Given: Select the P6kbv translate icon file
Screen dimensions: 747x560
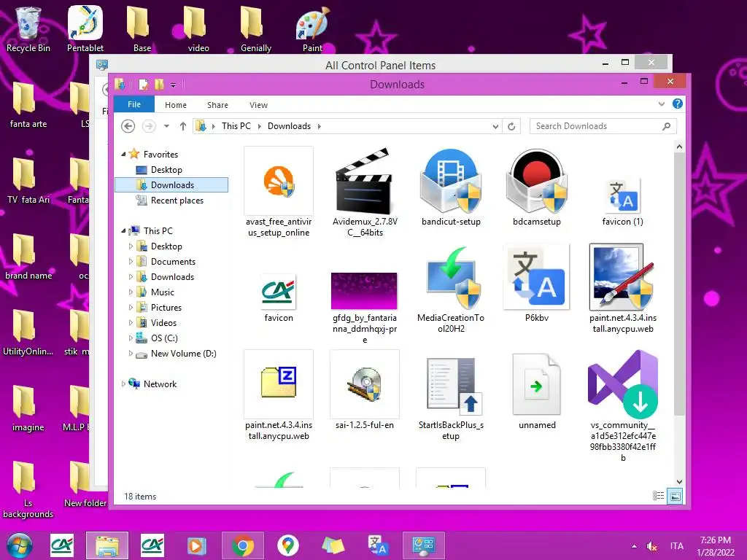Looking at the screenshot, I should click(x=536, y=277).
